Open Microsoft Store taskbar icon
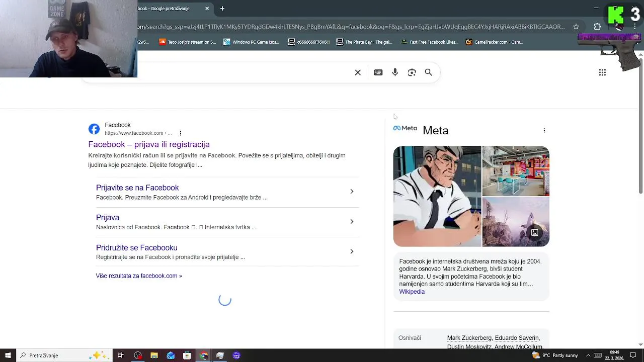The width and height of the screenshot is (644, 362). click(187, 355)
